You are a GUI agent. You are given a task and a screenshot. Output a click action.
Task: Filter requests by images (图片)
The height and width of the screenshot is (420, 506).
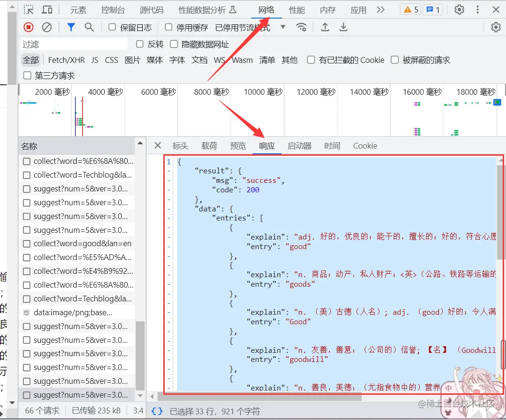click(x=132, y=60)
